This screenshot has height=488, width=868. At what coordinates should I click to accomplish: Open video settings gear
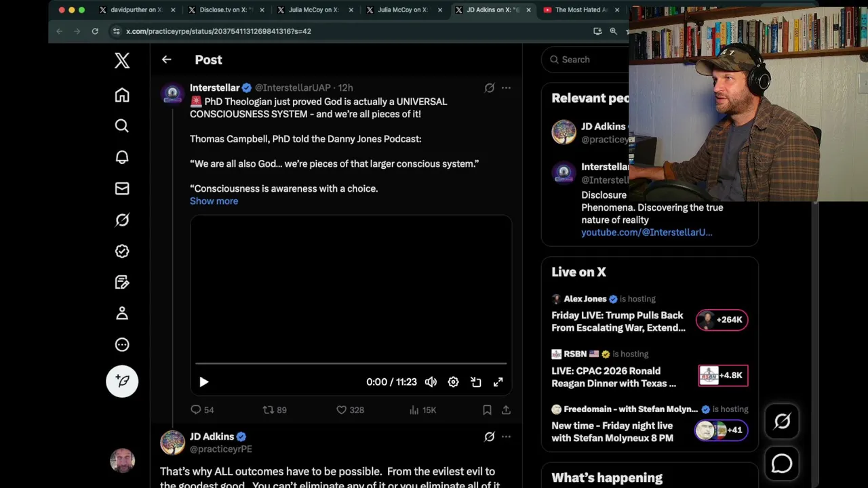point(453,382)
